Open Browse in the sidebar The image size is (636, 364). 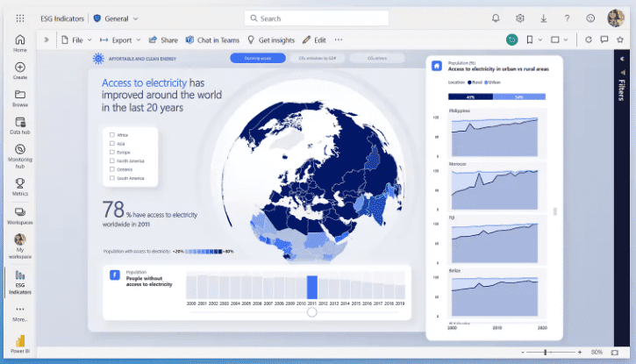[x=20, y=98]
